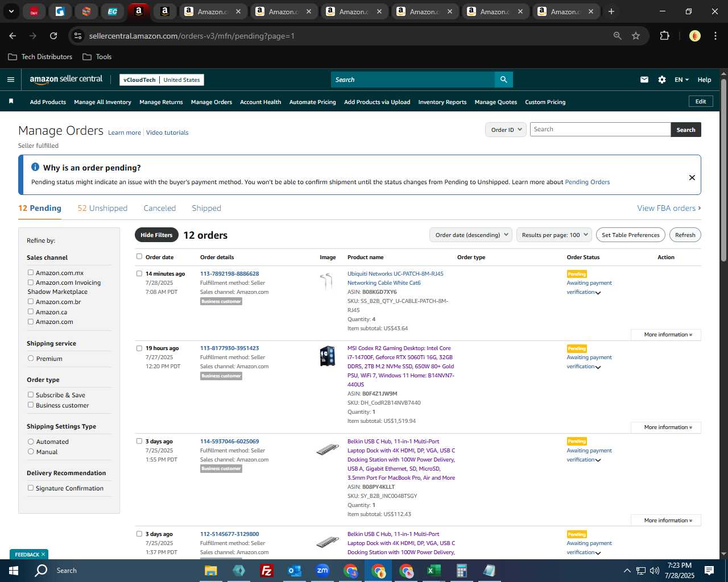
Task: Select the Premium shipping service radio
Action: 31,358
